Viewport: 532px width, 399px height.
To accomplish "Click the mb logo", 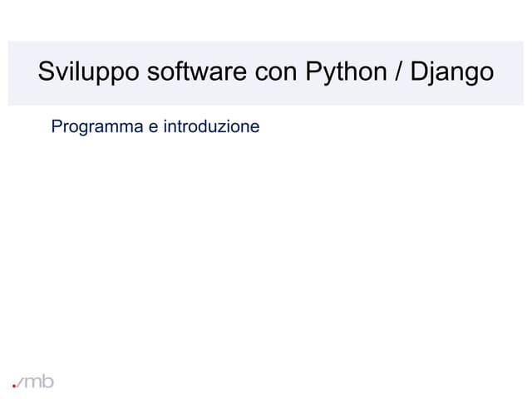I will [x=33, y=382].
